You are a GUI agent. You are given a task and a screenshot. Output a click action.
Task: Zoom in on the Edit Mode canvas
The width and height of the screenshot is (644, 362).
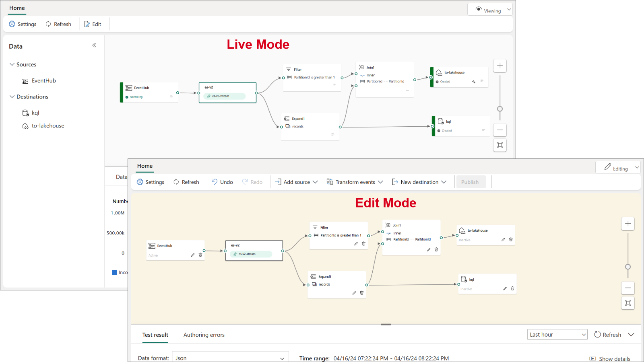tap(628, 224)
